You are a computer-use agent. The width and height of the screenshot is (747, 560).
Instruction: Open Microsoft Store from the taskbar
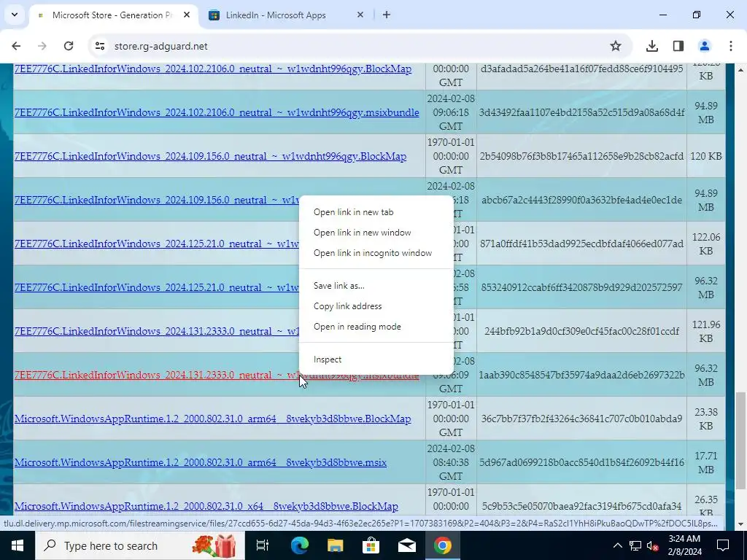click(371, 545)
